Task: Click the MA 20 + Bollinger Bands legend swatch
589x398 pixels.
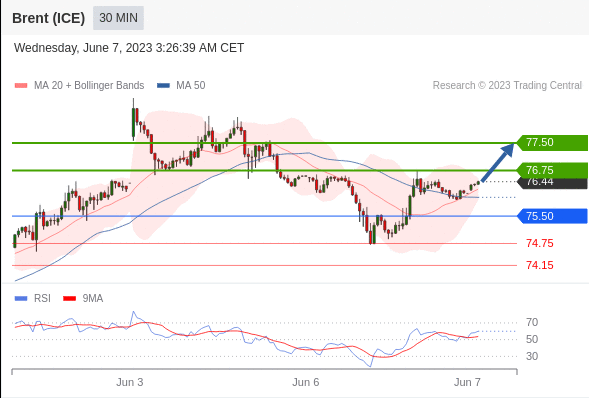Action: (x=21, y=86)
